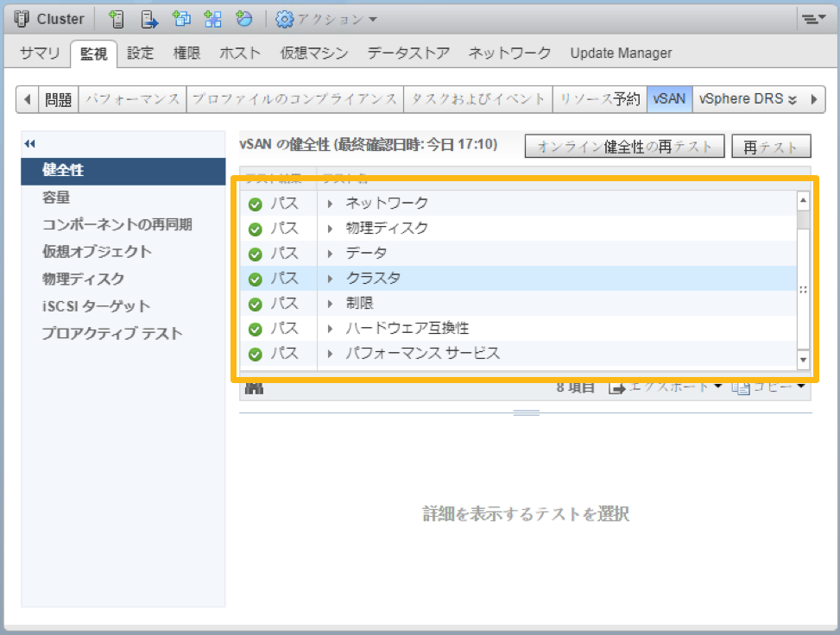This screenshot has width=840, height=635.
Task: Click the right arrow of the sub-tab bar
Action: click(x=814, y=99)
